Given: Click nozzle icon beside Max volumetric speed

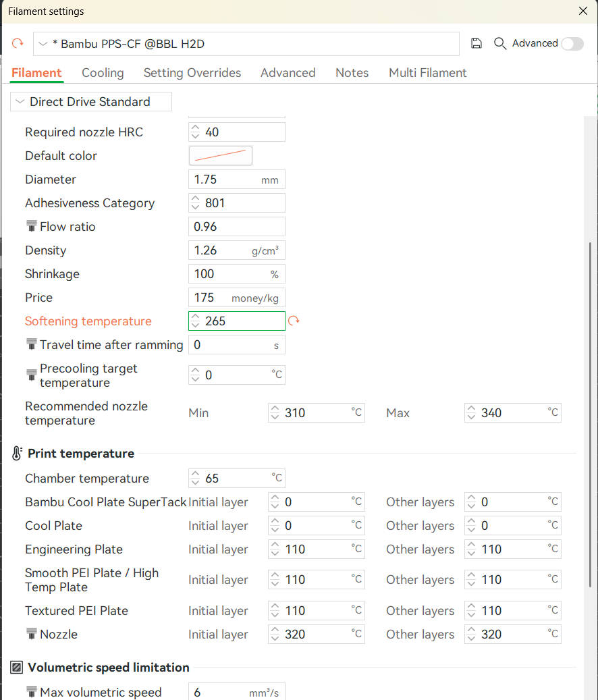Looking at the screenshot, I should click(31, 691).
